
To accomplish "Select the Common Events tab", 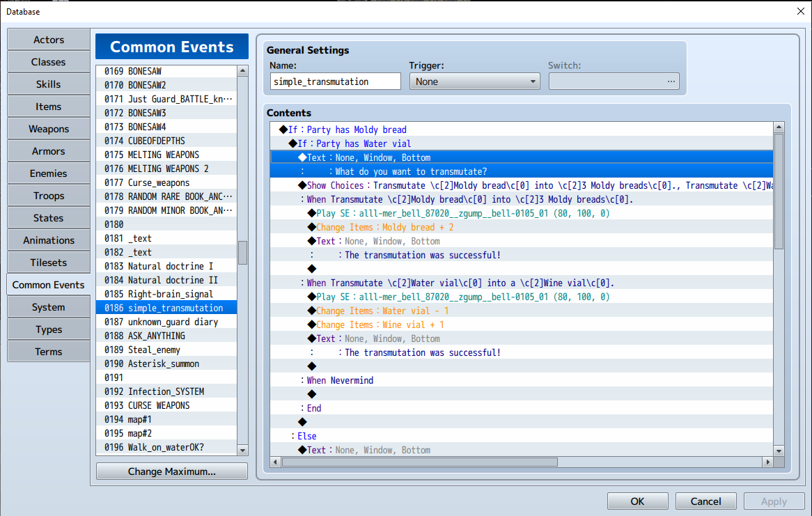I will [x=49, y=284].
